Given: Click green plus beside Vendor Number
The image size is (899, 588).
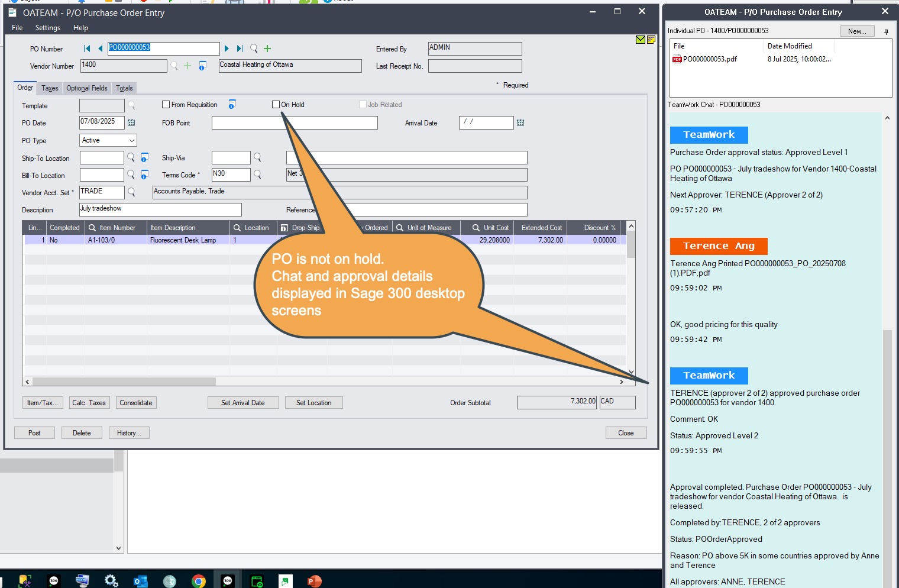Looking at the screenshot, I should tap(187, 66).
